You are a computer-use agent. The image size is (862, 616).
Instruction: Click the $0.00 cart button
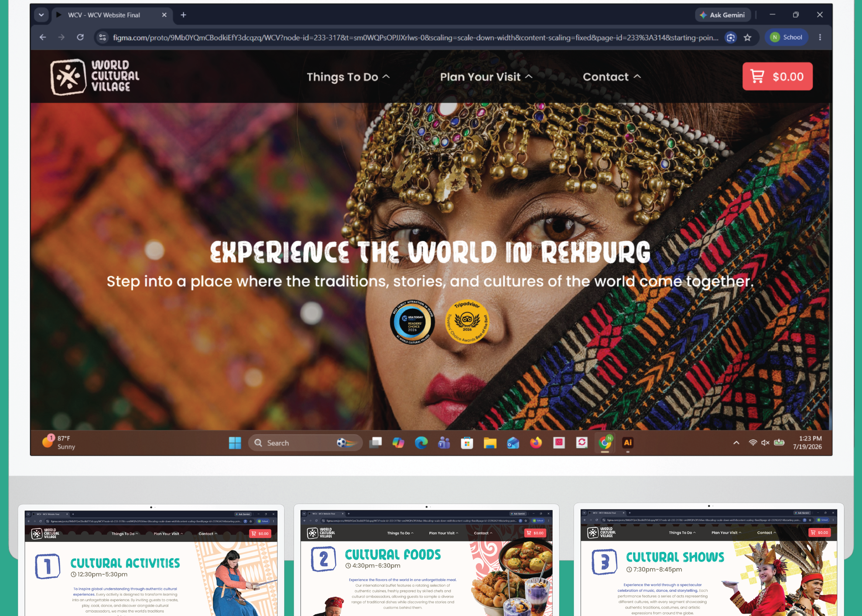click(x=778, y=77)
